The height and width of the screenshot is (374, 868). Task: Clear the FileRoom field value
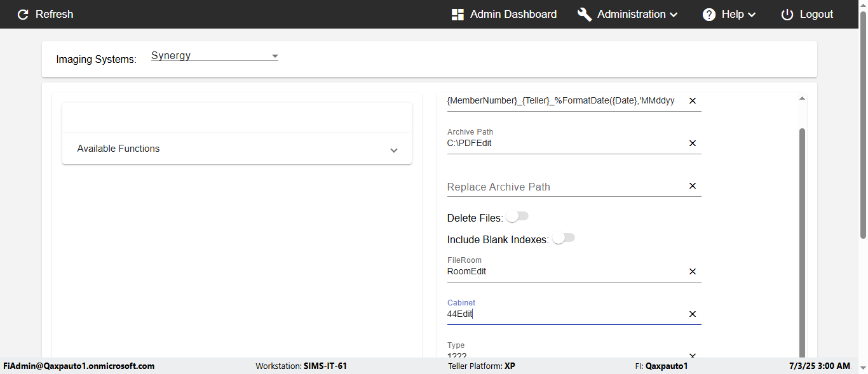click(x=693, y=272)
